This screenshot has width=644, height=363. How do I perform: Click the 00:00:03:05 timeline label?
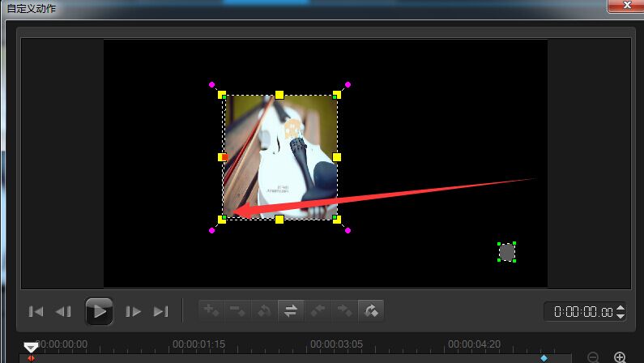click(x=336, y=344)
